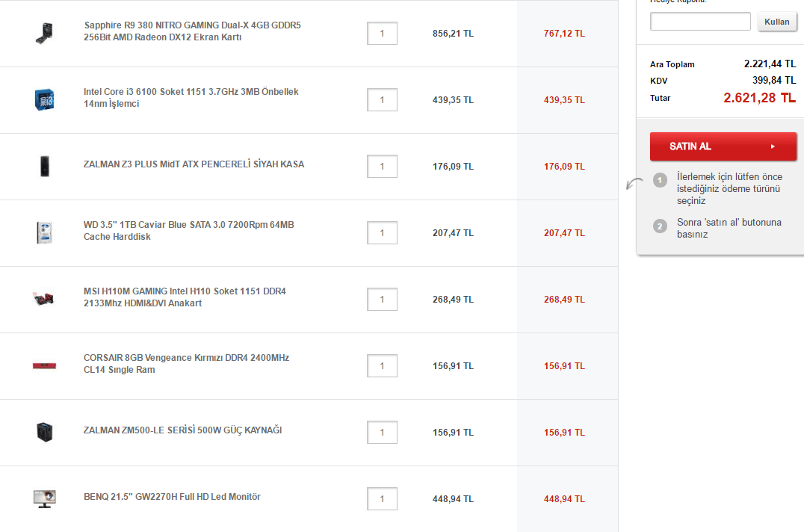The height and width of the screenshot is (532, 804).
Task: Open the ZALMAN Z3 PLUS case thumbnail
Action: (x=45, y=166)
